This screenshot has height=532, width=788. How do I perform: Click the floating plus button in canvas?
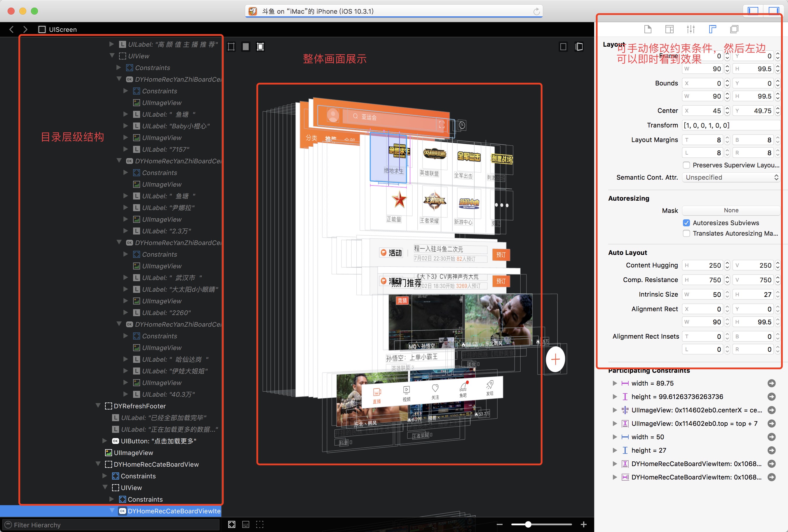click(555, 359)
